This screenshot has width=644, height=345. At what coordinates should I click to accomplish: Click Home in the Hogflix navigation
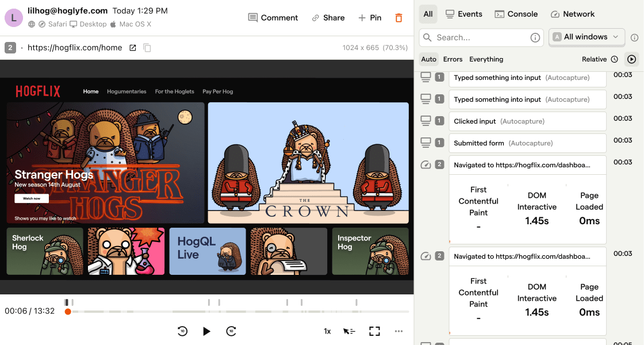pyautogui.click(x=91, y=91)
